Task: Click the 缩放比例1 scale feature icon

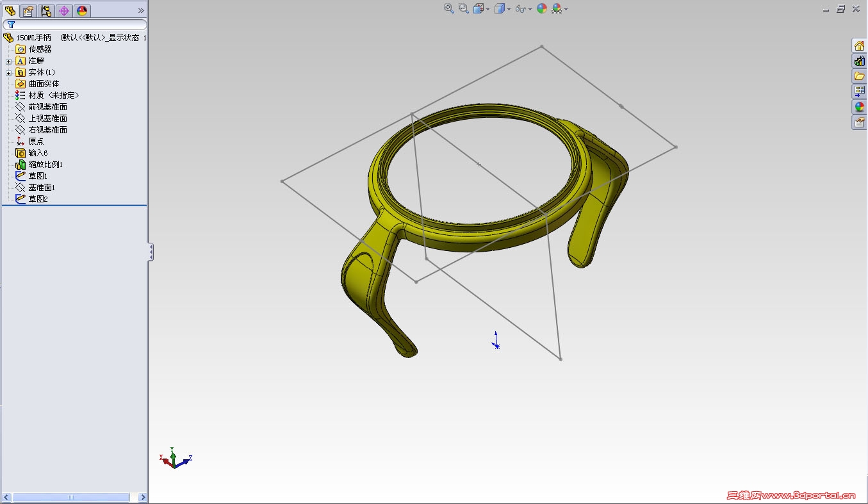Action: pos(20,165)
